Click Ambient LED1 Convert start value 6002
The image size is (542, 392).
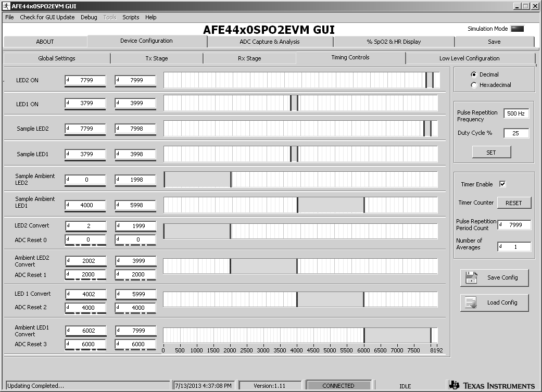click(86, 331)
